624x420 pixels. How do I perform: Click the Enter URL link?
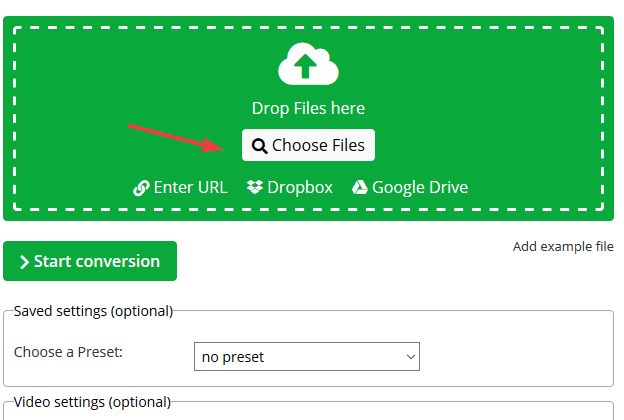pyautogui.click(x=180, y=188)
